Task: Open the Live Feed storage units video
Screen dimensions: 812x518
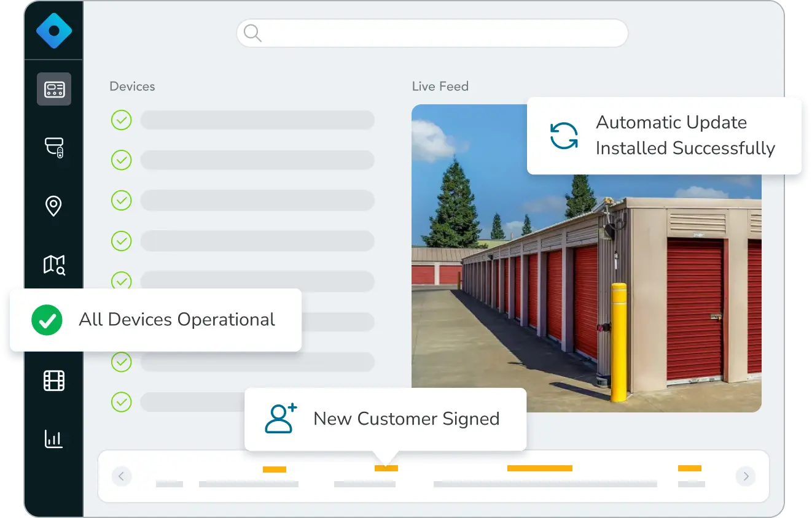Action: pos(586,295)
